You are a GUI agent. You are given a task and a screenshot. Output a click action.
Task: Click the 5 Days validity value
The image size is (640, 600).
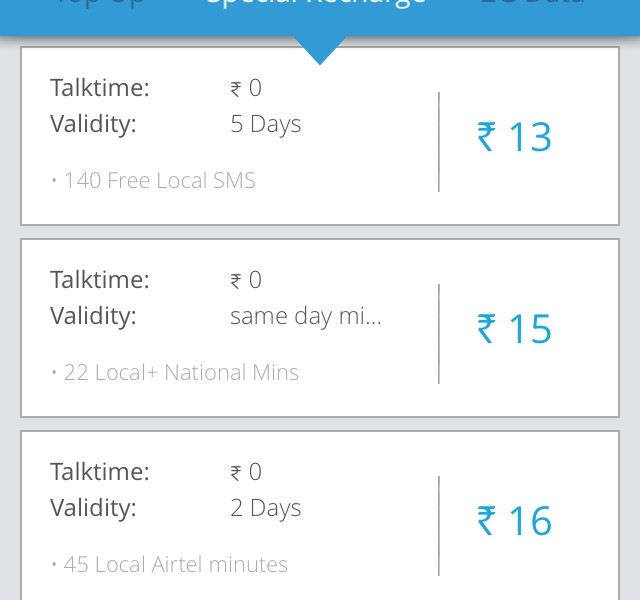pos(265,124)
